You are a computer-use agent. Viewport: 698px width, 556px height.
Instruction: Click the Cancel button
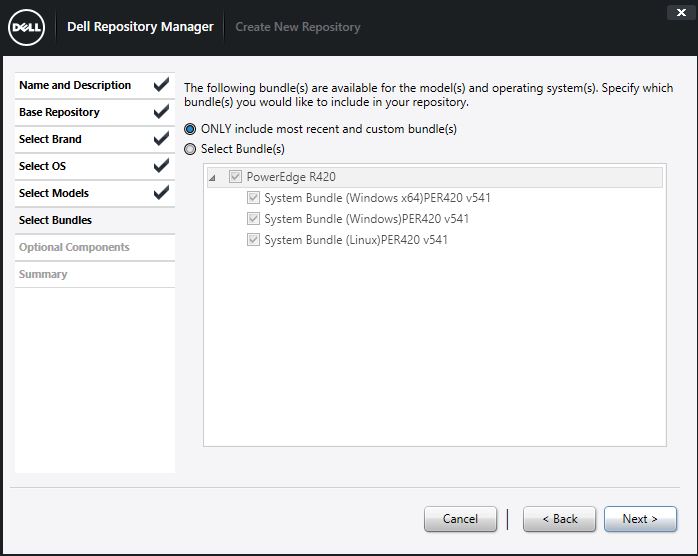[x=460, y=519]
